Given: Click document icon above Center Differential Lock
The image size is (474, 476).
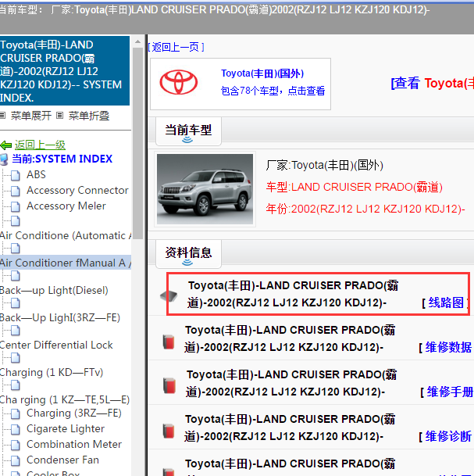Looking at the screenshot, I should (x=15, y=331).
